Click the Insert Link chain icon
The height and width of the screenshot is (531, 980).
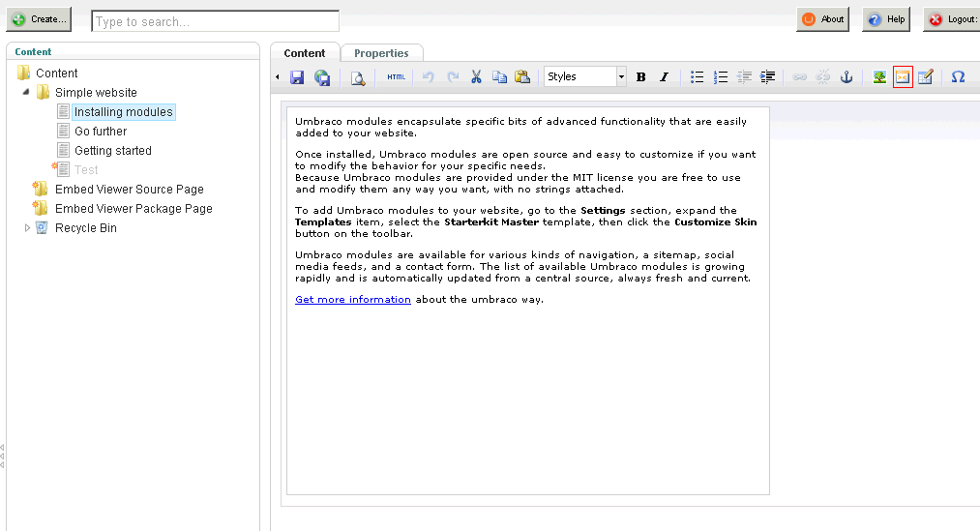799,76
